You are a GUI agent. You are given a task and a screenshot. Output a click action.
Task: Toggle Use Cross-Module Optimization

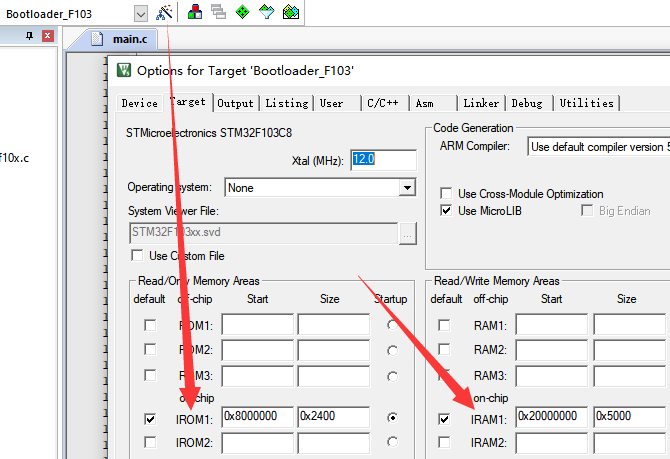point(446,194)
